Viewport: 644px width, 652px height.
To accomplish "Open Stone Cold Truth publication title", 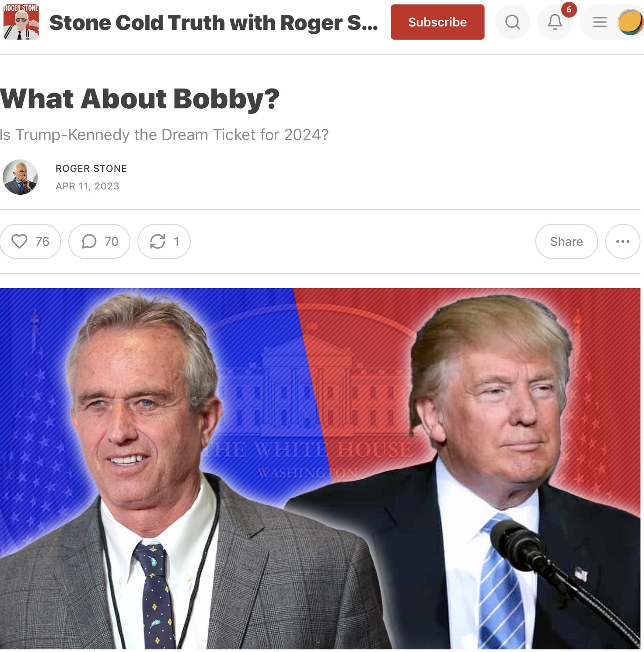I will point(214,22).
